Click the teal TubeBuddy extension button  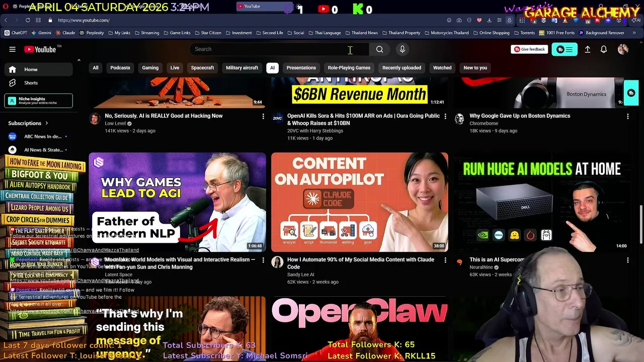coord(565,49)
